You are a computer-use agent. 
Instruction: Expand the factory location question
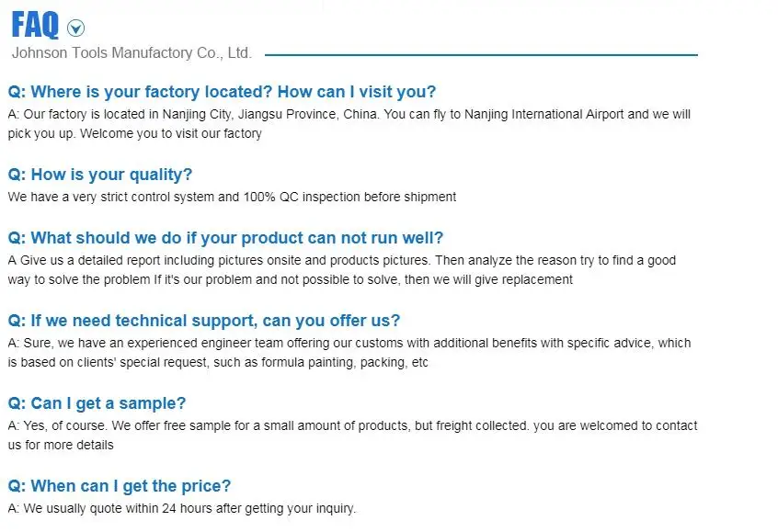(x=222, y=92)
